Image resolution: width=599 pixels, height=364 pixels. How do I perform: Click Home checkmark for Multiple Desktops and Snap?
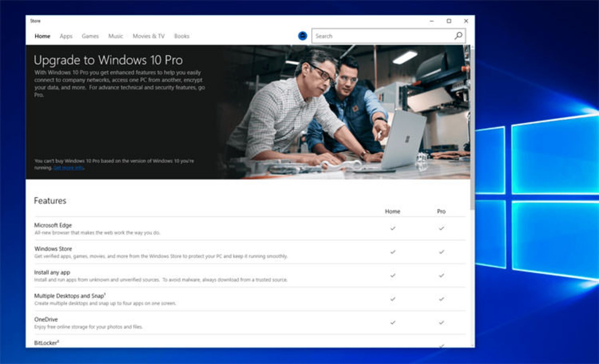click(393, 299)
